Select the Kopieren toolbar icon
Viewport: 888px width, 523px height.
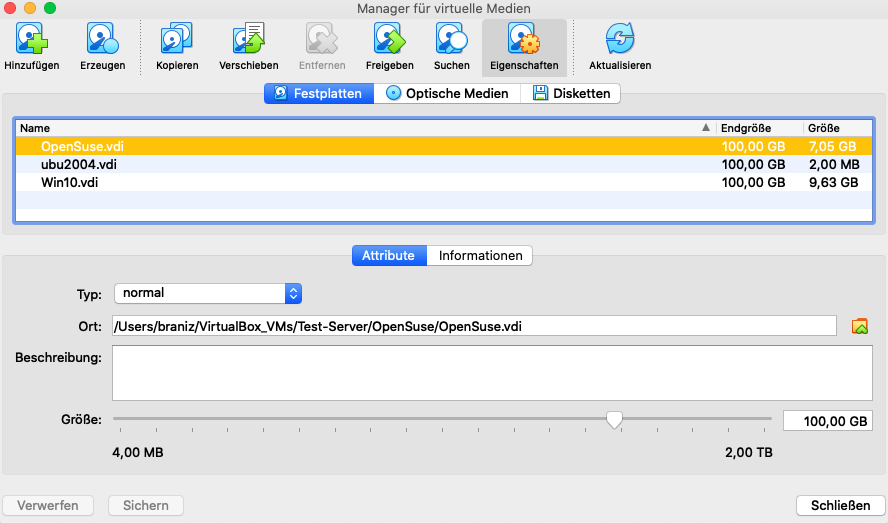(177, 40)
